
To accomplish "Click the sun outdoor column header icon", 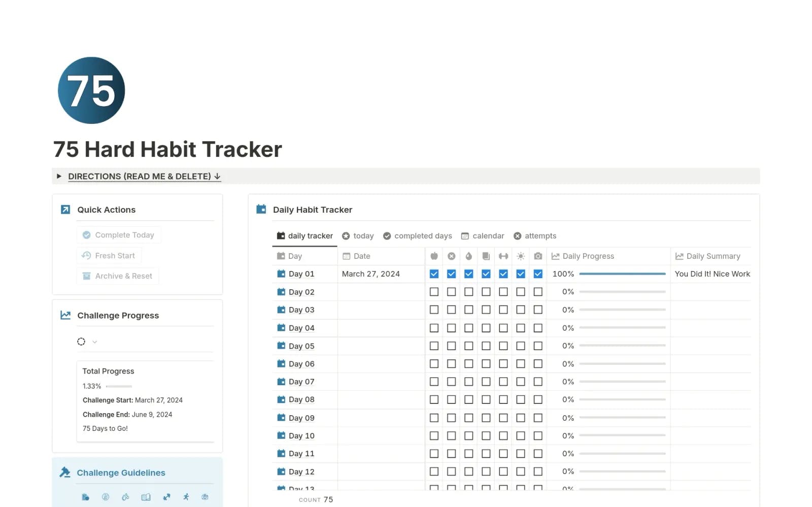I will coord(521,256).
